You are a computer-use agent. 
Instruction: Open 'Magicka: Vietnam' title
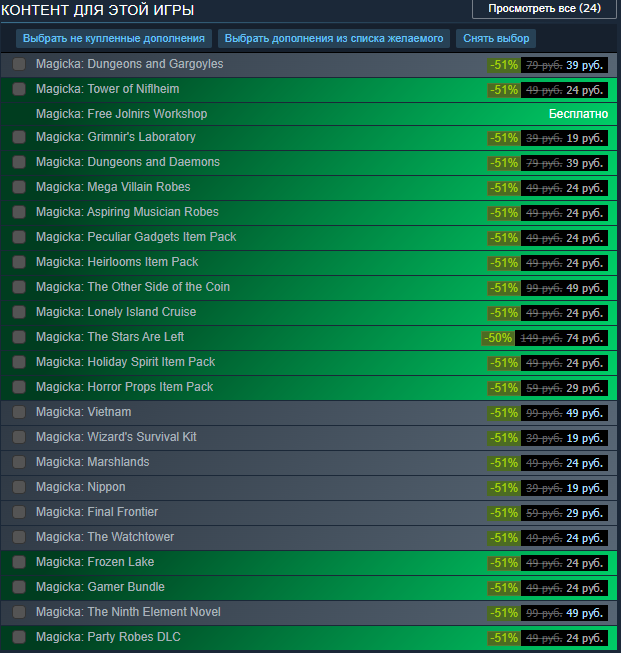pos(83,412)
